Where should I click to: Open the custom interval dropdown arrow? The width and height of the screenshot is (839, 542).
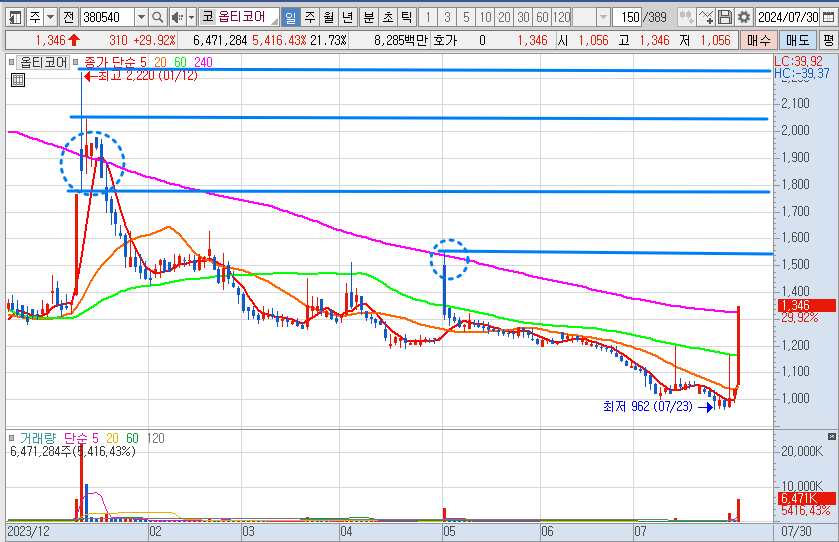pos(604,18)
